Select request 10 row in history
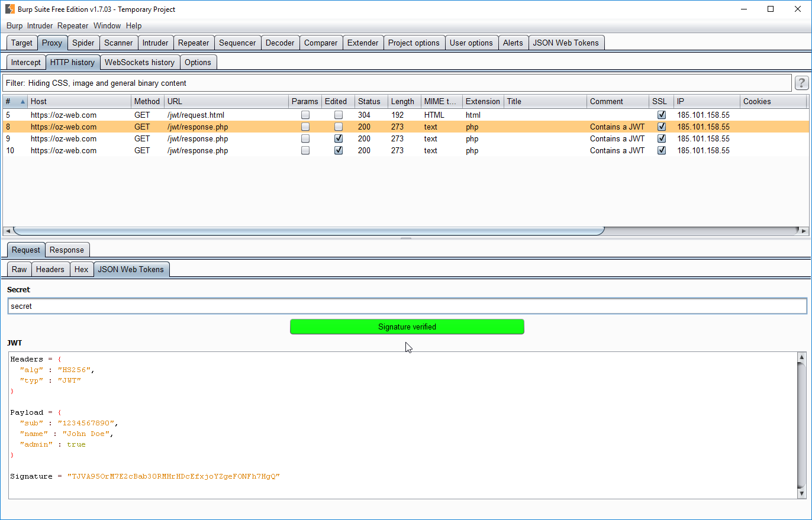The width and height of the screenshot is (812, 520). (x=405, y=150)
